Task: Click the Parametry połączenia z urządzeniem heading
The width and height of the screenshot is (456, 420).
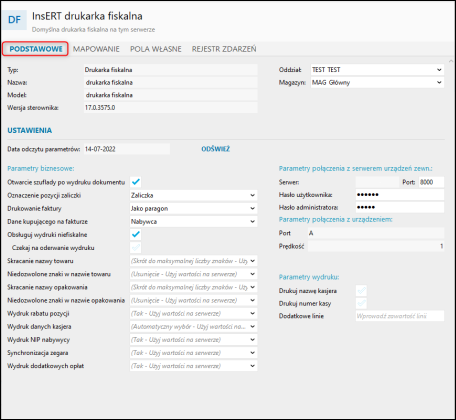Action: tap(336, 219)
